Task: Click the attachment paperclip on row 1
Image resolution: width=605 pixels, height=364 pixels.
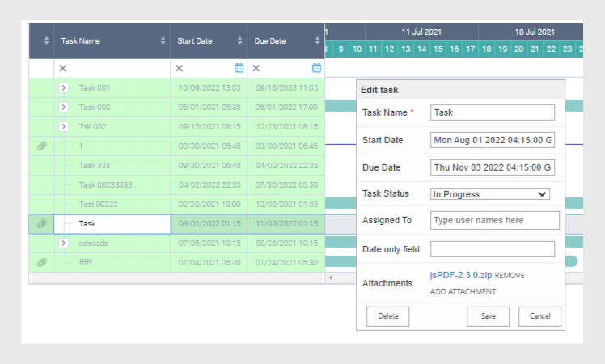Action: click(42, 146)
